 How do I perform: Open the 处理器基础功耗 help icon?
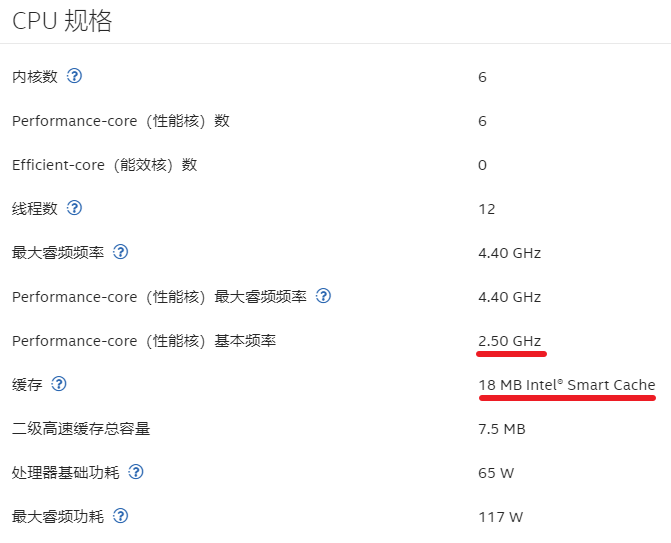point(136,472)
